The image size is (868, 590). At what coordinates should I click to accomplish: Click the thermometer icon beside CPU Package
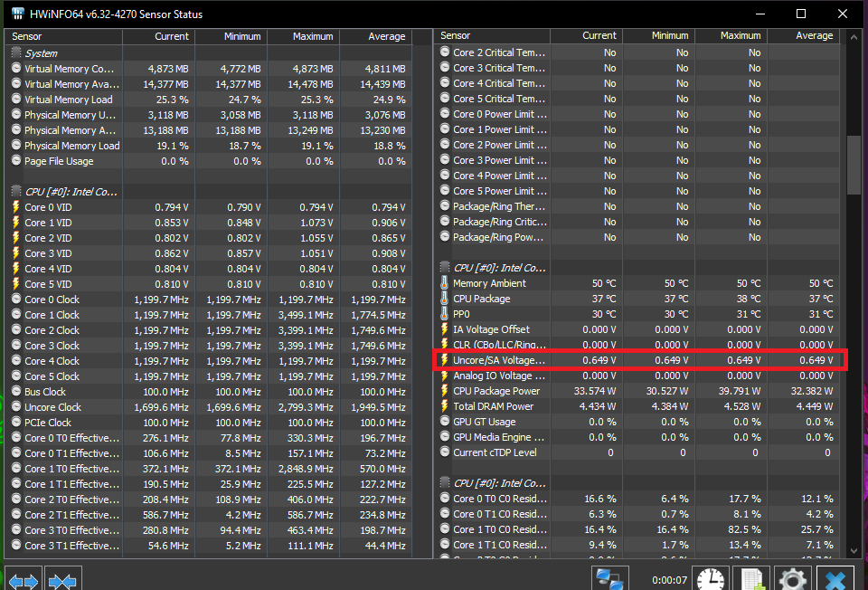click(444, 299)
